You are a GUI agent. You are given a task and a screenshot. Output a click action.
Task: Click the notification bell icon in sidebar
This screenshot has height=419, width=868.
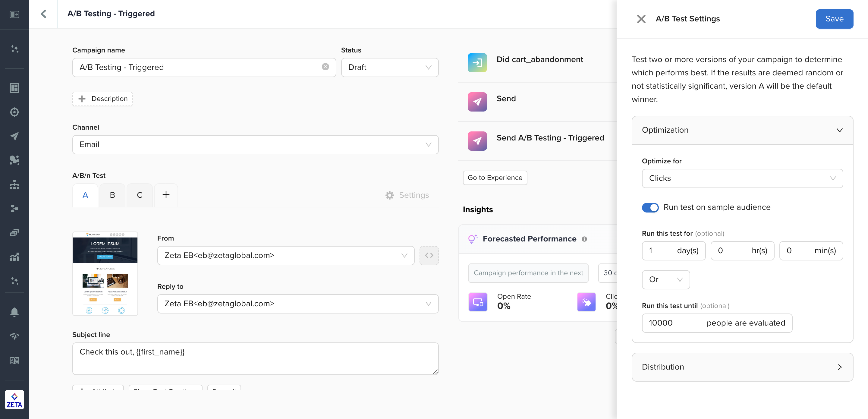click(14, 312)
